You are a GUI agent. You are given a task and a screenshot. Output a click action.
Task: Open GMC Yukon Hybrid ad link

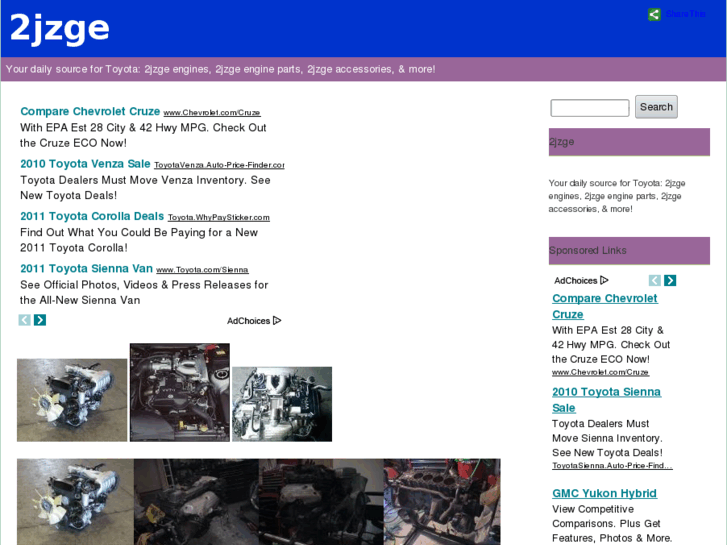(605, 494)
